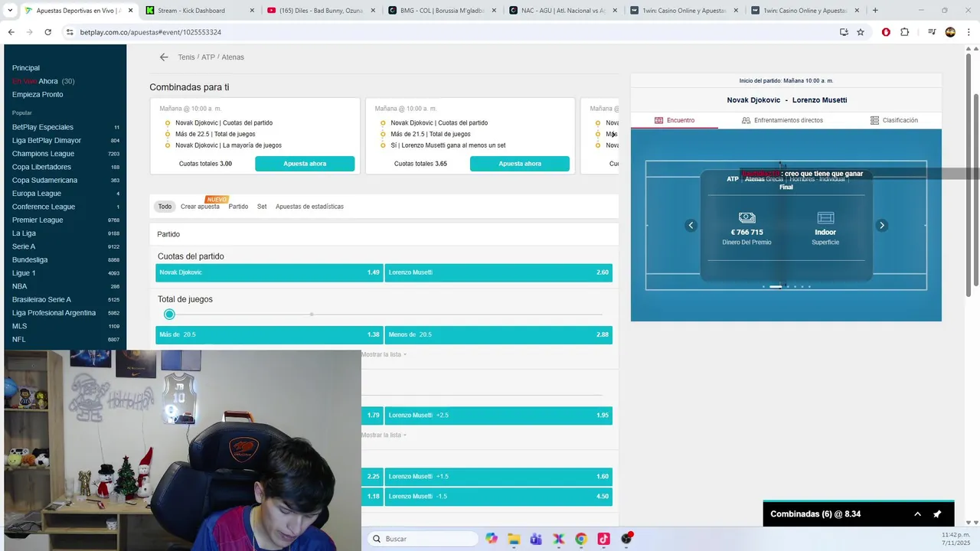Expand Mostrar la lista below Musetti +2.5

pyautogui.click(x=384, y=435)
